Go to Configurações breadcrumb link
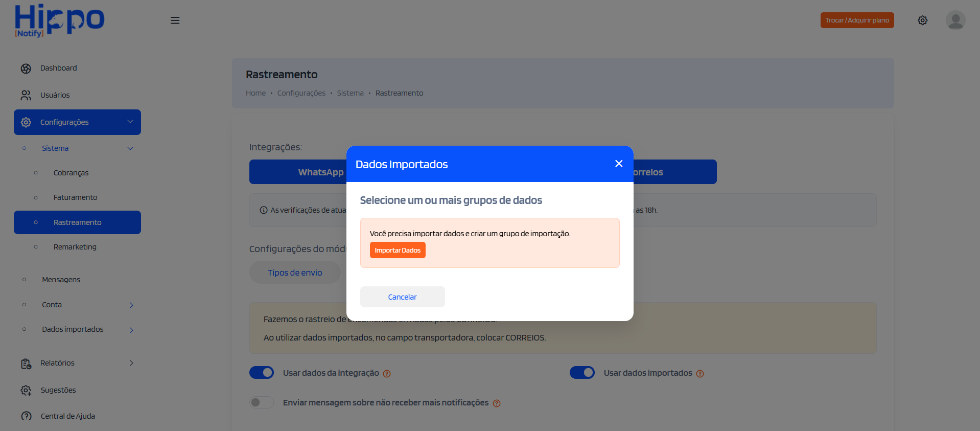The height and width of the screenshot is (431, 980). pos(301,93)
